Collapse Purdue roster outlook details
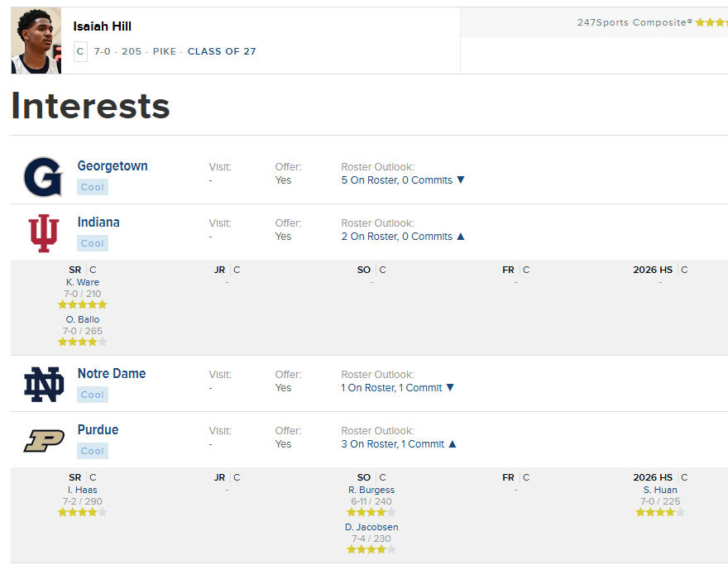Screen dimensions: 728x565 click(x=453, y=444)
